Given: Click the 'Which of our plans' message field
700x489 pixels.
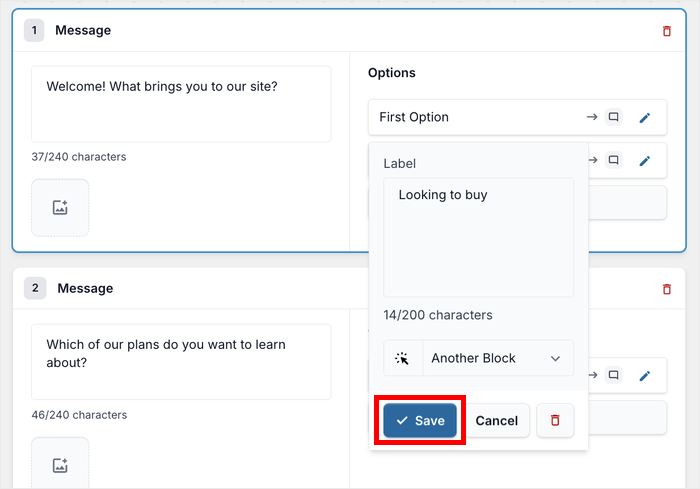Looking at the screenshot, I should 181,361.
